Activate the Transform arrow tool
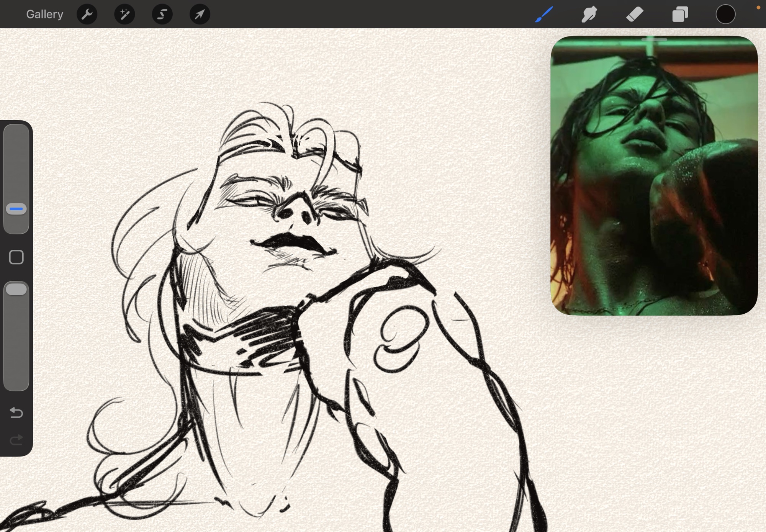The width and height of the screenshot is (766, 532). pyautogui.click(x=200, y=15)
